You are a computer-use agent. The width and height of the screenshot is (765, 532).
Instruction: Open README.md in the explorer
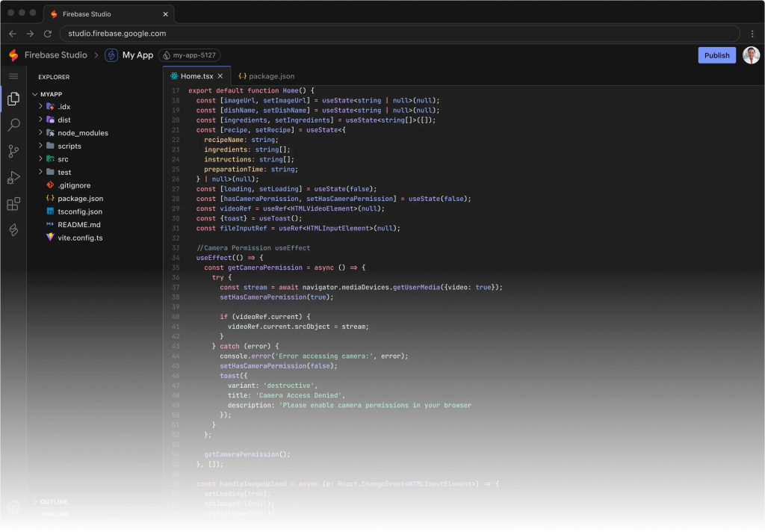(78, 224)
